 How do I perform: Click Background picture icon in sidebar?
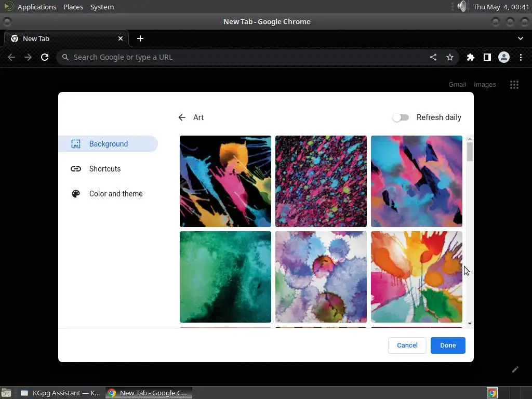76,144
